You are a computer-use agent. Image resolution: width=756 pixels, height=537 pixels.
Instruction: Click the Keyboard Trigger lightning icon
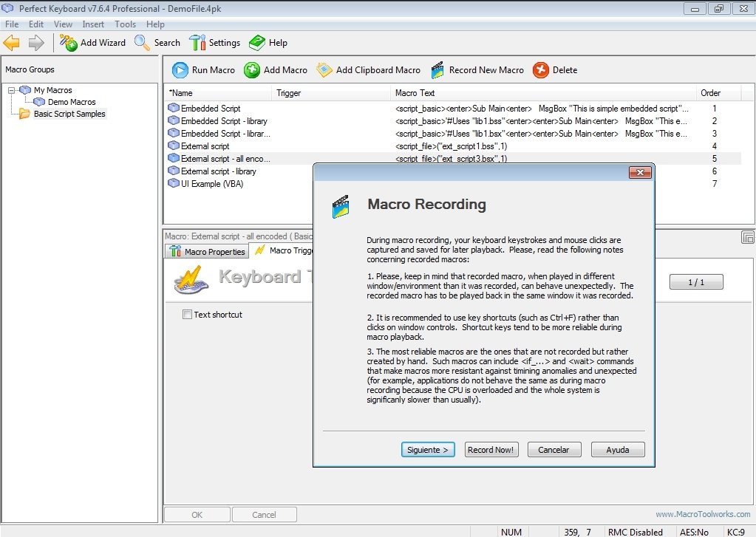pyautogui.click(x=191, y=280)
